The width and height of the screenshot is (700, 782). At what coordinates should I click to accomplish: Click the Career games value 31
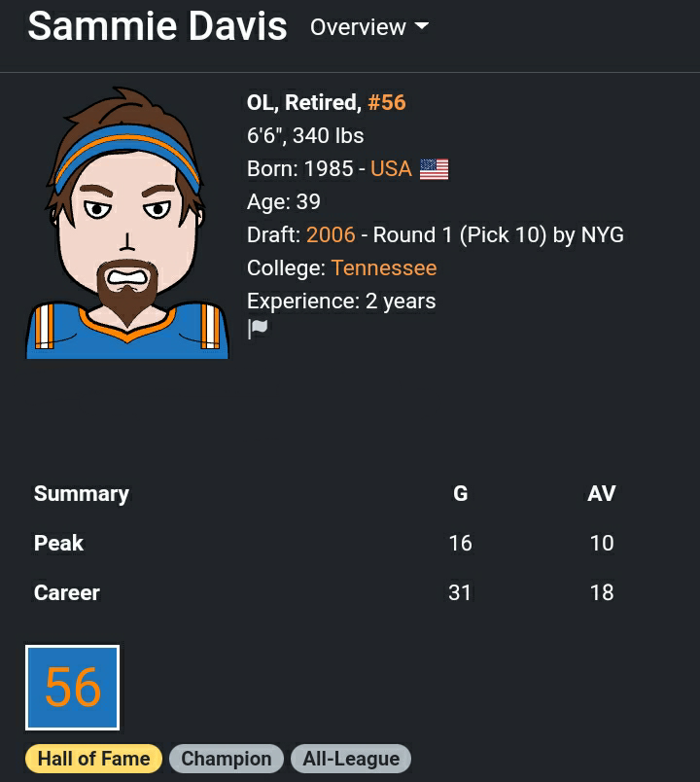pyautogui.click(x=460, y=593)
